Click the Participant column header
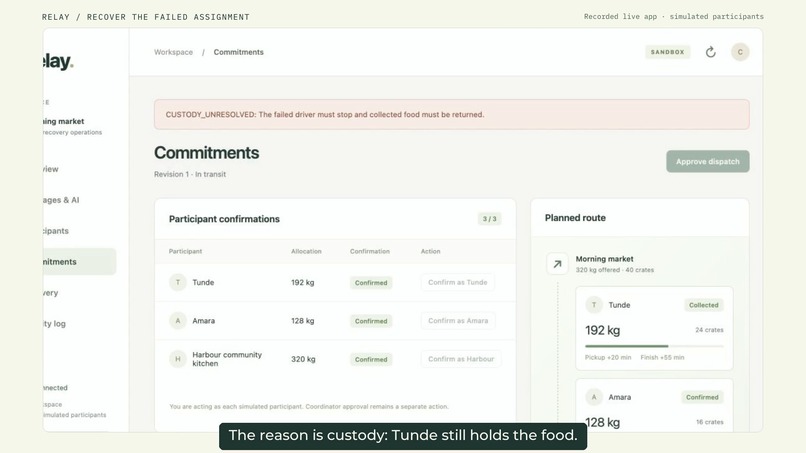 coord(185,251)
